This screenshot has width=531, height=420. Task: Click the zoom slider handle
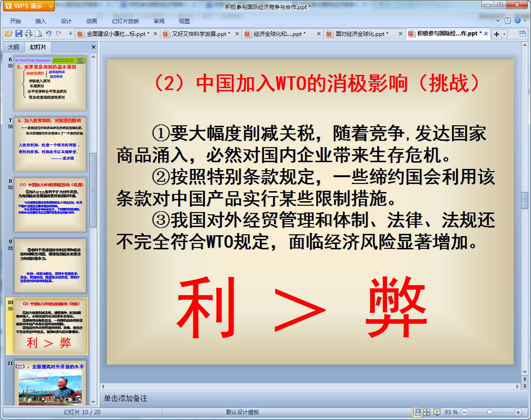(490, 412)
